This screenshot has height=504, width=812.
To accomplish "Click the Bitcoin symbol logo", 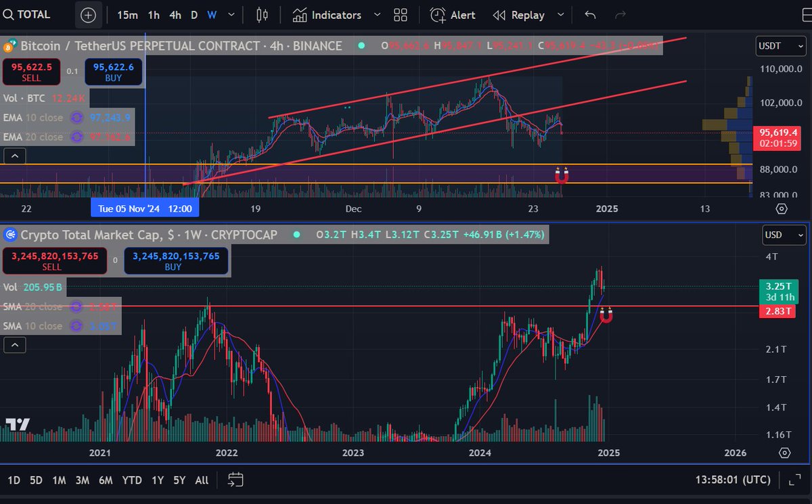I will (9, 46).
